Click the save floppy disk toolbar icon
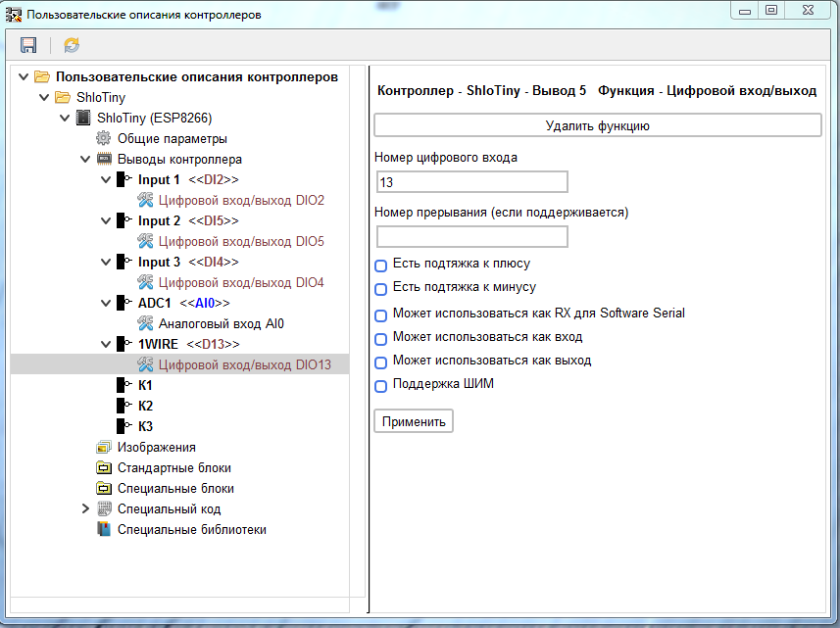 tap(28, 45)
